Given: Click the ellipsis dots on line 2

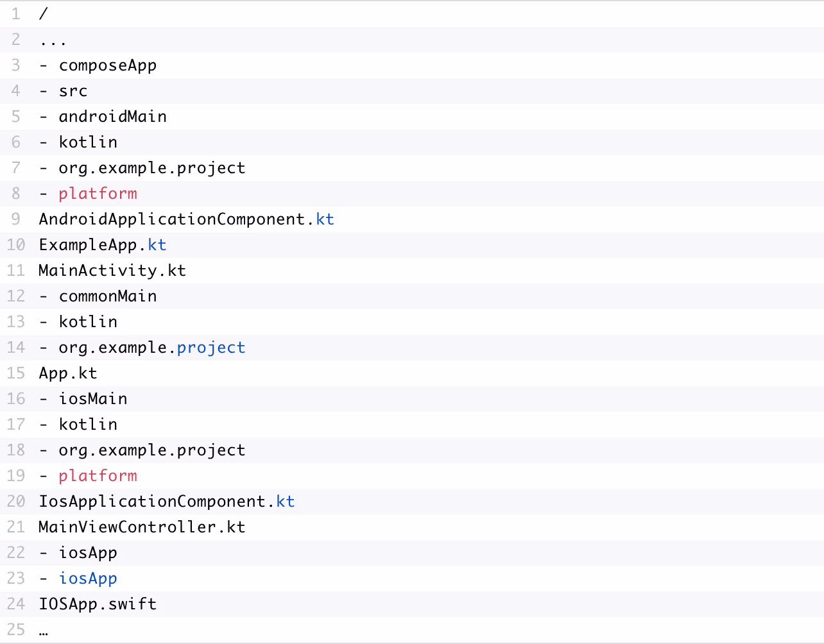Looking at the screenshot, I should (53, 44).
